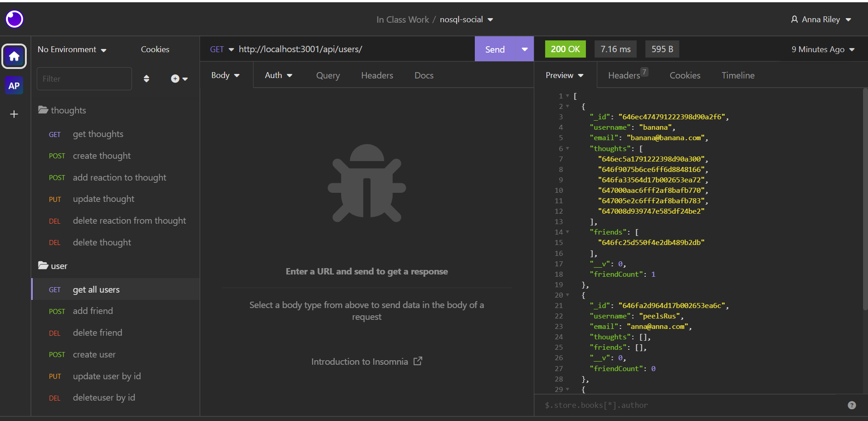The width and height of the screenshot is (868, 421).
Task: Click the Filter input box
Action: click(84, 78)
